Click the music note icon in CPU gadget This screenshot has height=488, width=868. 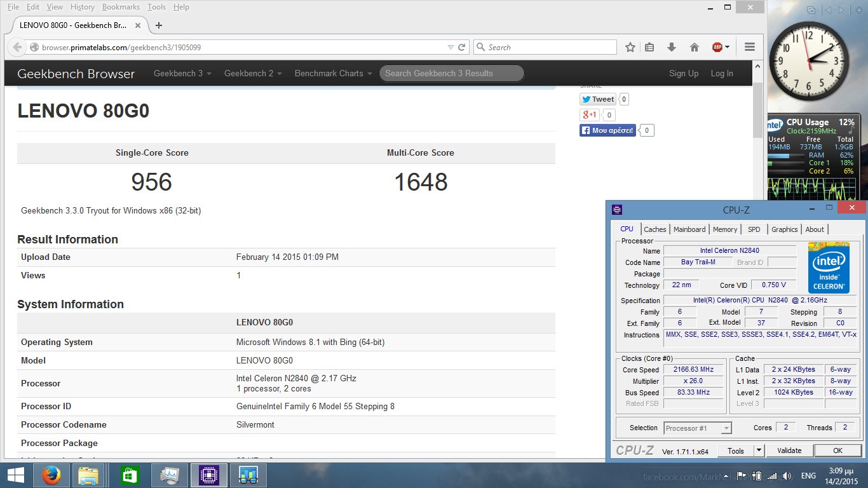pyautogui.click(x=852, y=130)
